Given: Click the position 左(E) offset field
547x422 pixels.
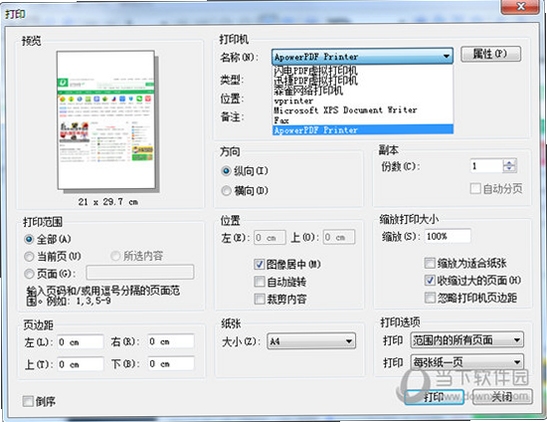Looking at the screenshot, I should [270, 237].
